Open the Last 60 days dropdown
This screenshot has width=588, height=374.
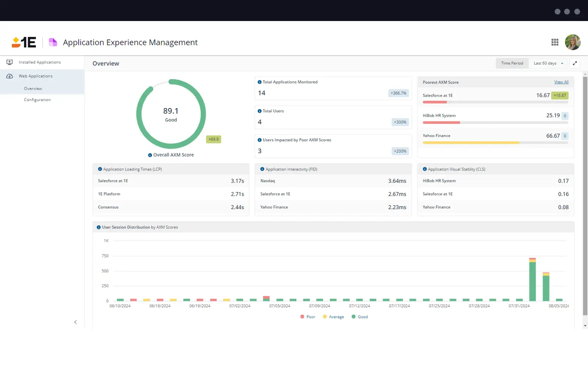[548, 63]
